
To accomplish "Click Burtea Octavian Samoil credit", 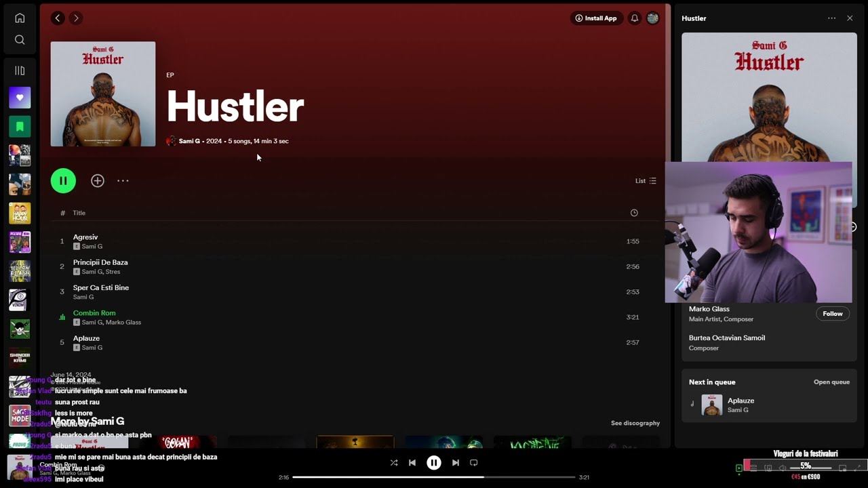I will click(x=727, y=338).
